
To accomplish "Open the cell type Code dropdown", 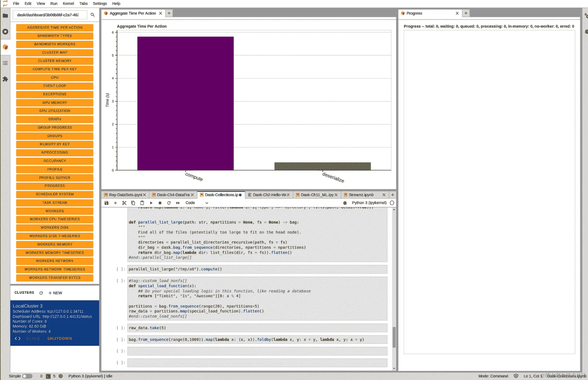I will tap(196, 203).
